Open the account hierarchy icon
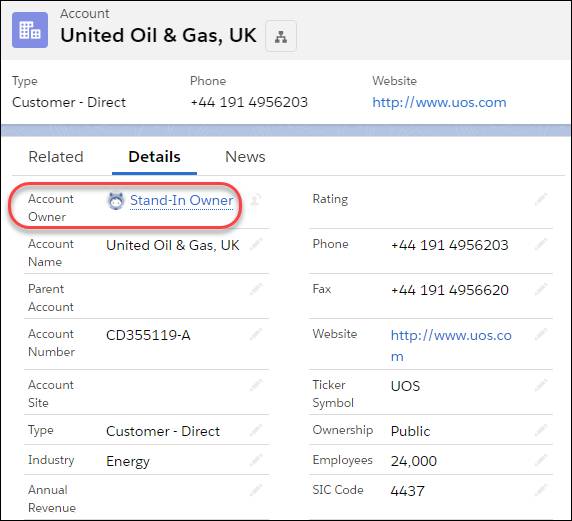This screenshot has height=521, width=572. 281,36
